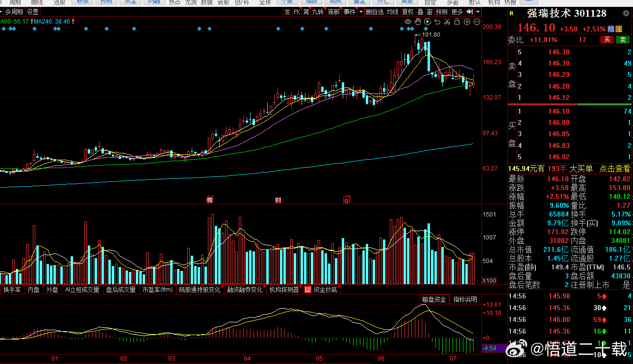
Task: Select the scissors cut icon
Action: (x=447, y=22)
